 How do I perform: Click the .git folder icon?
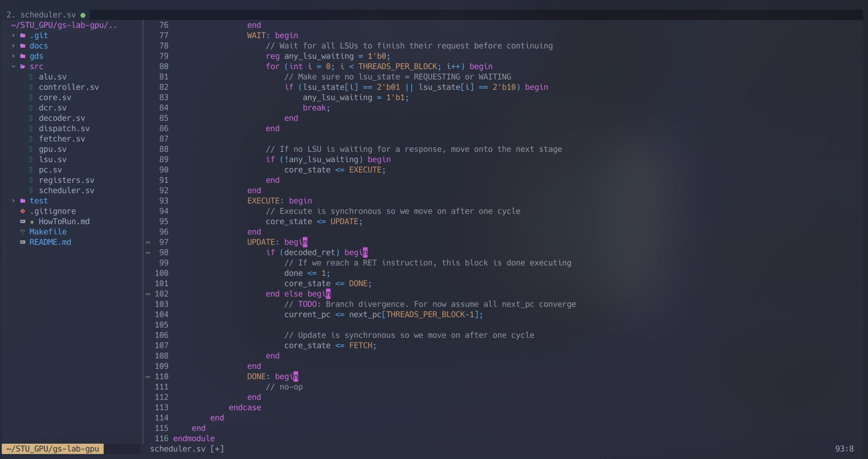[x=23, y=35]
